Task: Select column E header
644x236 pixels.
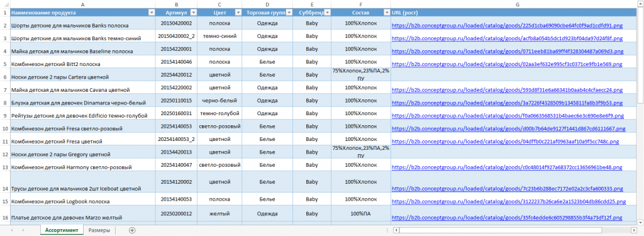Action: point(312,4)
